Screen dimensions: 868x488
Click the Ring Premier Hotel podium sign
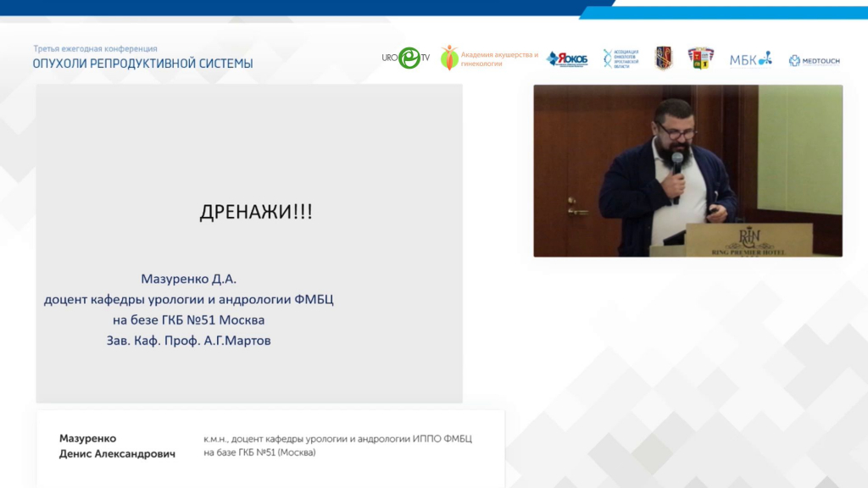(748, 240)
